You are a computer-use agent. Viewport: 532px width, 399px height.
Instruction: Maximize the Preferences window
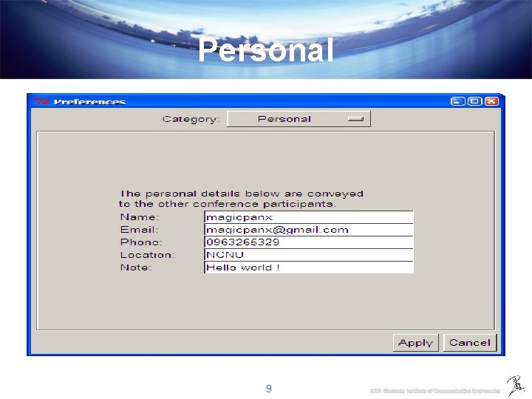pos(474,101)
